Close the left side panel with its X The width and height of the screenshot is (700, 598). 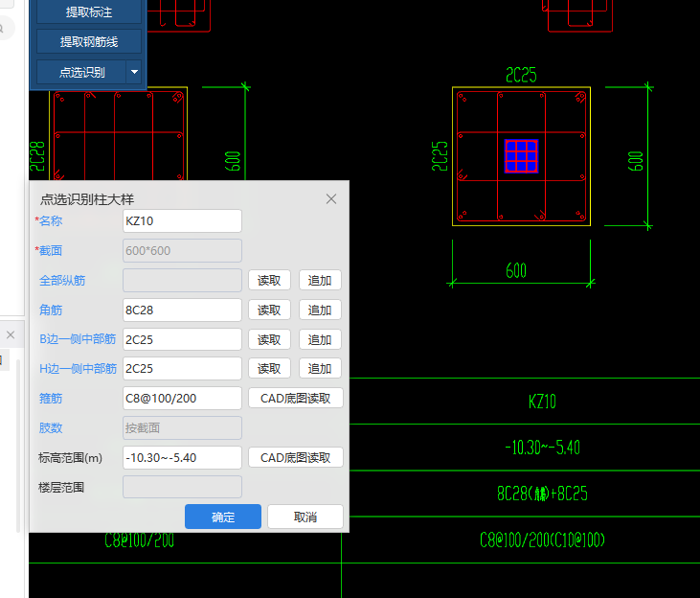coord(11,334)
